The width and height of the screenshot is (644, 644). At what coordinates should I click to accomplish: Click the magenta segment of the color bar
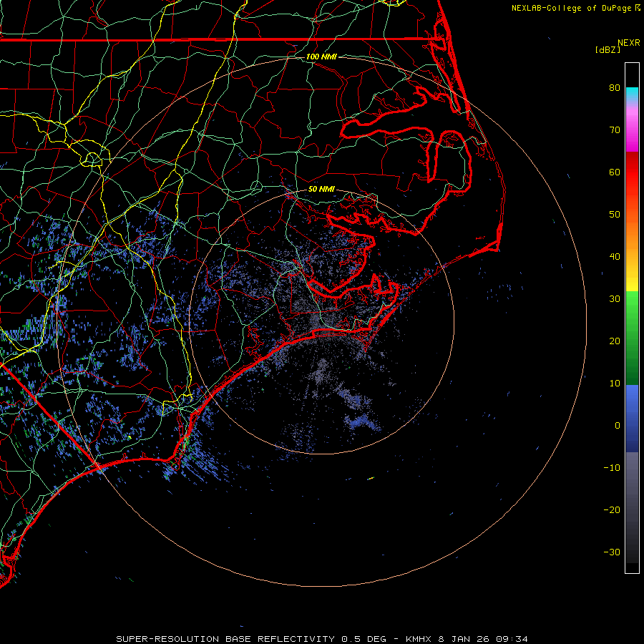pos(632,132)
